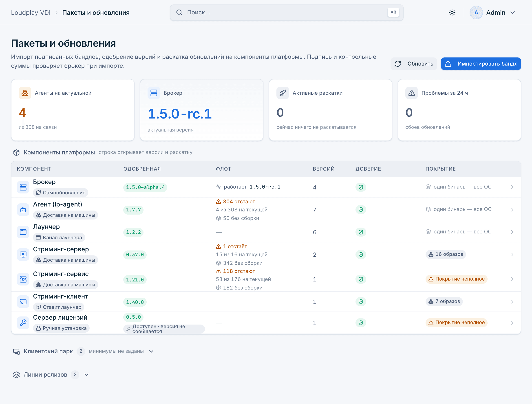Click the Канал лаунчера badge
The image size is (532, 404).
tap(59, 238)
